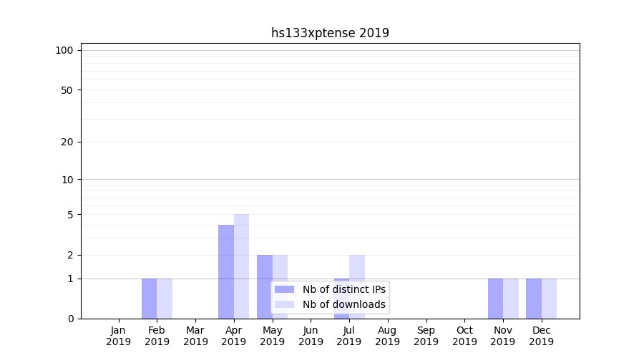Click the chart title hs133xptense 2019
Screen dimensions: 644x358
tap(330, 33)
